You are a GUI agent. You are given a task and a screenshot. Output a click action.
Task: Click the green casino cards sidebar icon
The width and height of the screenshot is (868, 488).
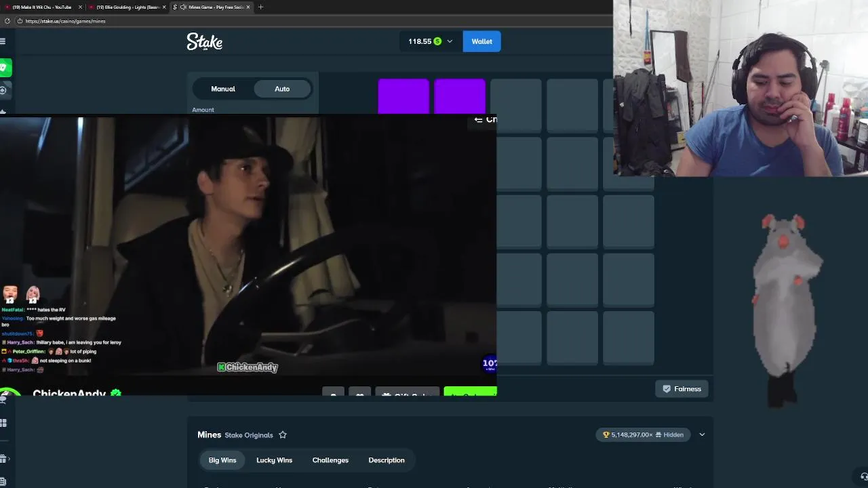pyautogui.click(x=4, y=67)
